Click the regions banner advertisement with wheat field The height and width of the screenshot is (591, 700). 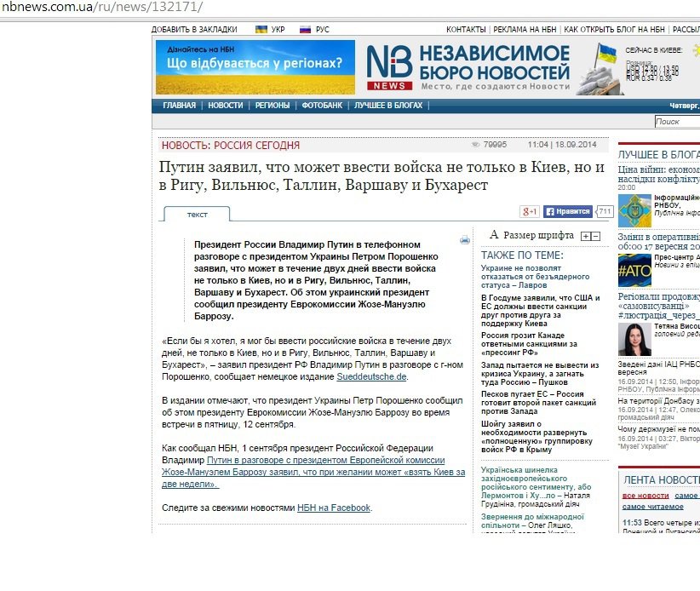(255, 67)
